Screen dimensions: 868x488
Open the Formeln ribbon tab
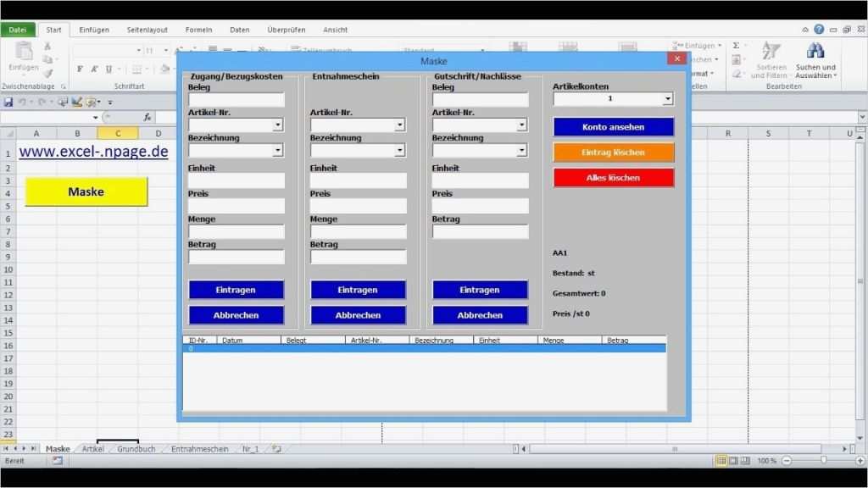(x=198, y=29)
